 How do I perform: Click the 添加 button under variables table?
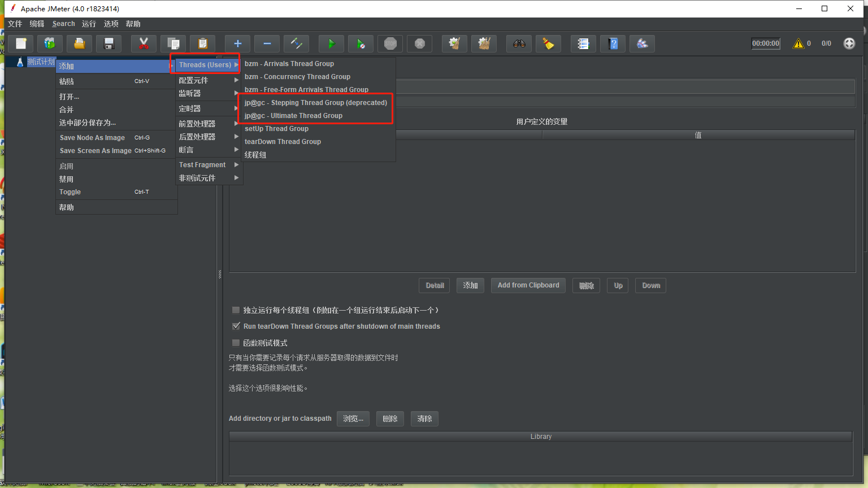tap(471, 286)
